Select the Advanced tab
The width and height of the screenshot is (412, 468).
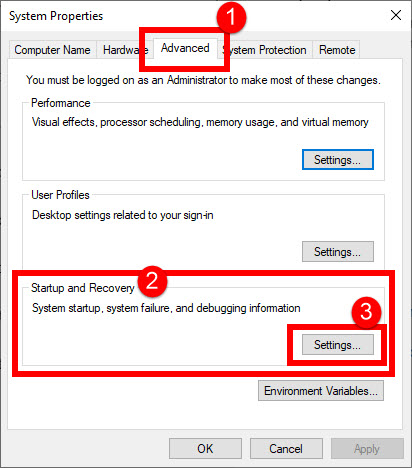185,48
